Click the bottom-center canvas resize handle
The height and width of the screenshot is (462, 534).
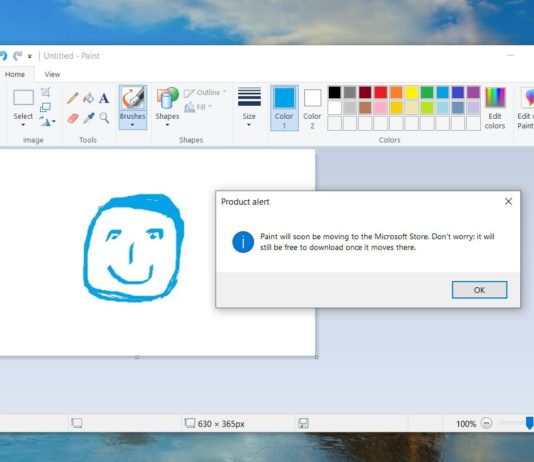(x=137, y=357)
